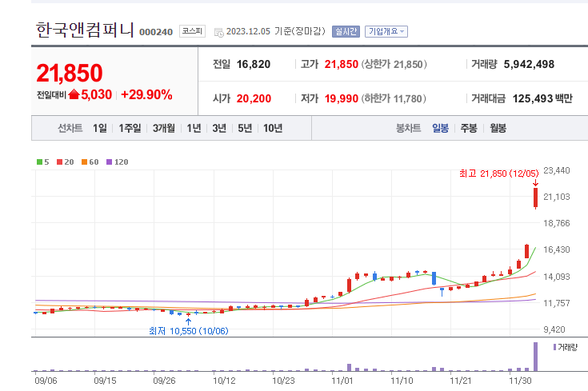Switch to the 주봉 candle chart
The image size is (588, 391).
click(469, 128)
